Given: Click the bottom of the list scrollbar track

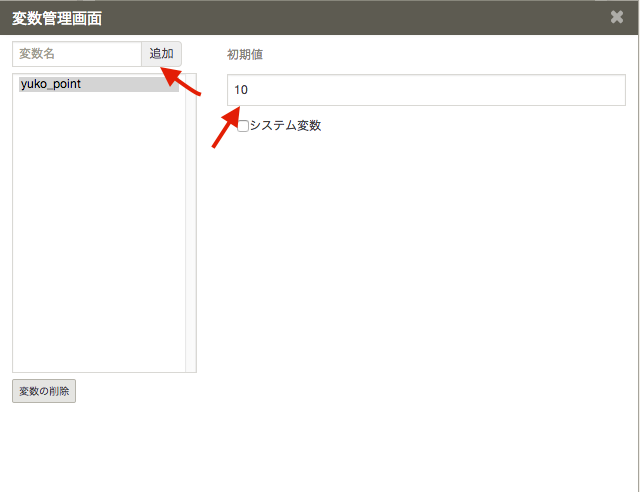Looking at the screenshot, I should coord(191,364).
